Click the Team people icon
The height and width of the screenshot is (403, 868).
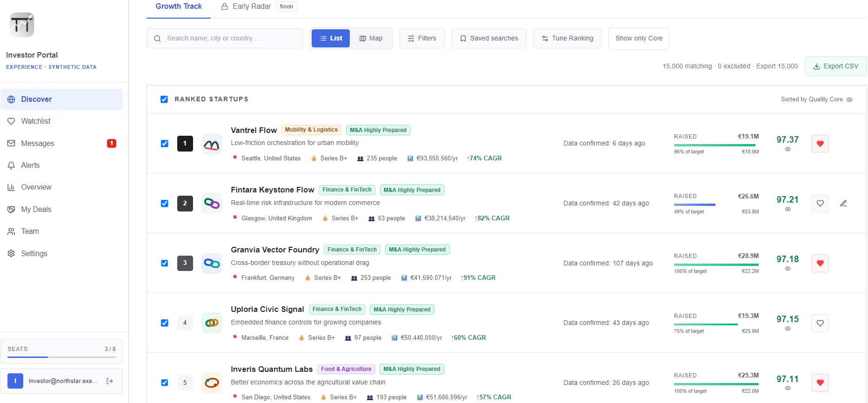pyautogui.click(x=11, y=231)
